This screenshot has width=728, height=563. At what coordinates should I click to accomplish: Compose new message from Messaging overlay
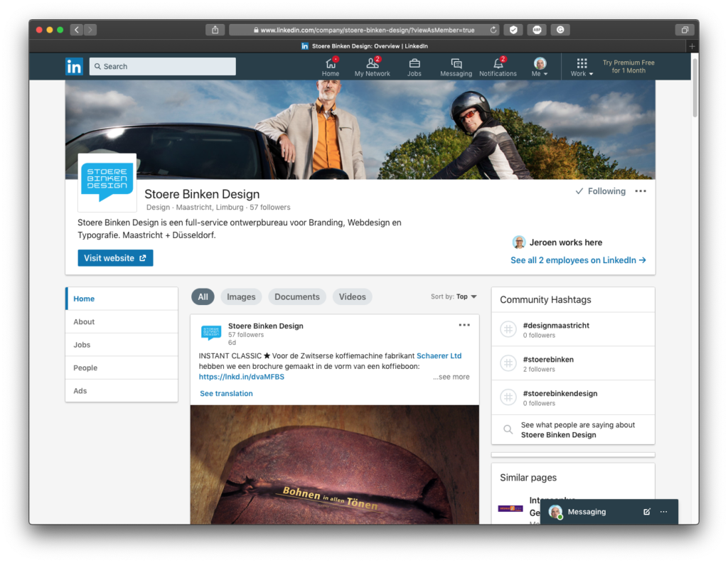point(646,512)
